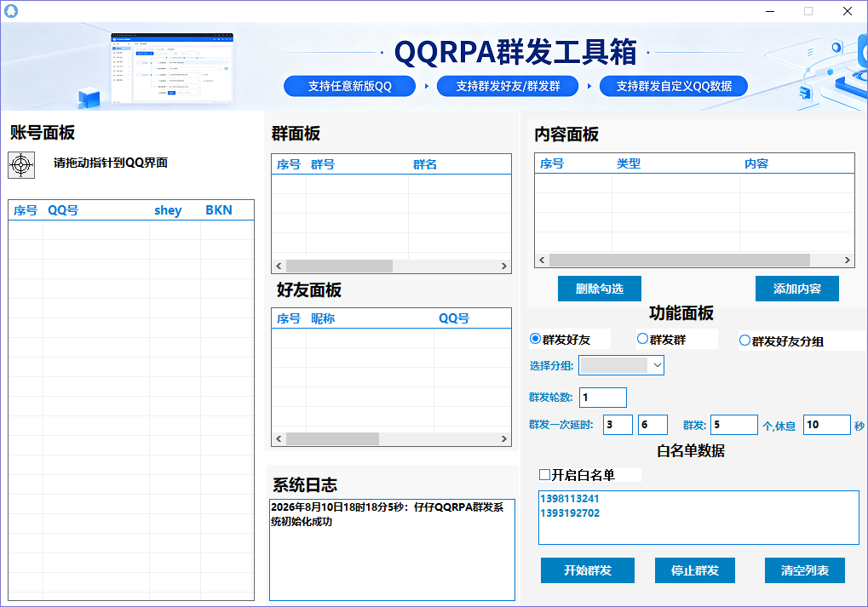This screenshot has width=868, height=607.
Task: Click the 系统日志 log text area
Action: pyautogui.click(x=392, y=549)
